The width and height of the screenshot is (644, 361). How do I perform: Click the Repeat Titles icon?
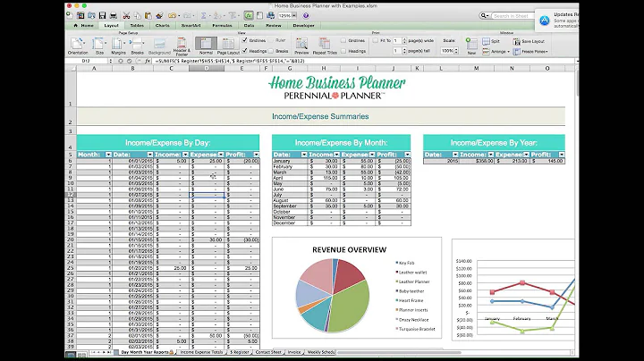tap(325, 46)
